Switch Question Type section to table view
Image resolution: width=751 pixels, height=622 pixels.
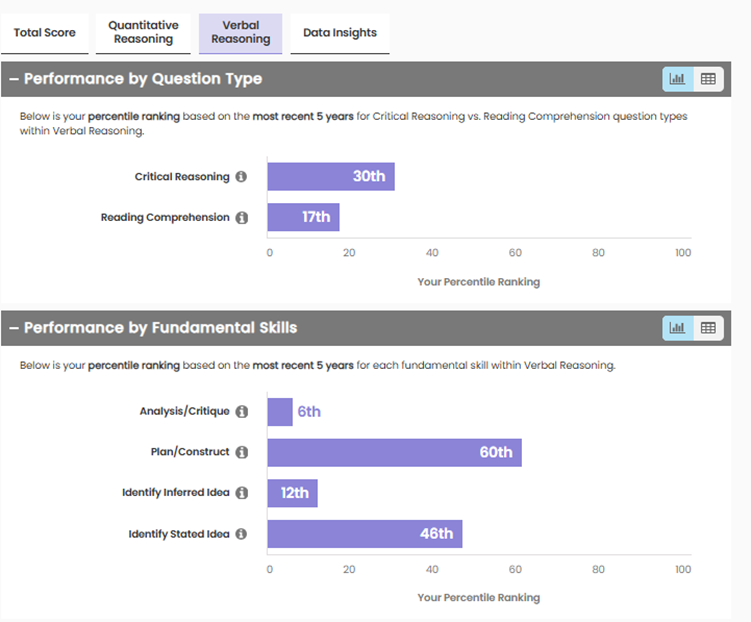pos(708,79)
